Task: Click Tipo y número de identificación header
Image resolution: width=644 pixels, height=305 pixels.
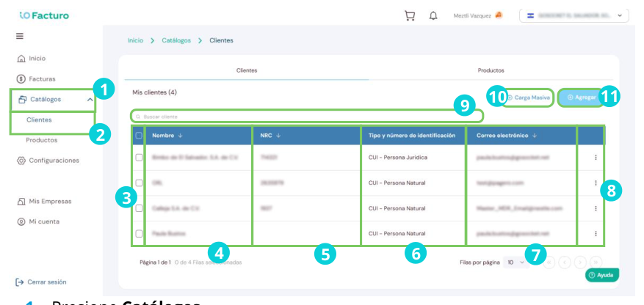Action: 412,136
